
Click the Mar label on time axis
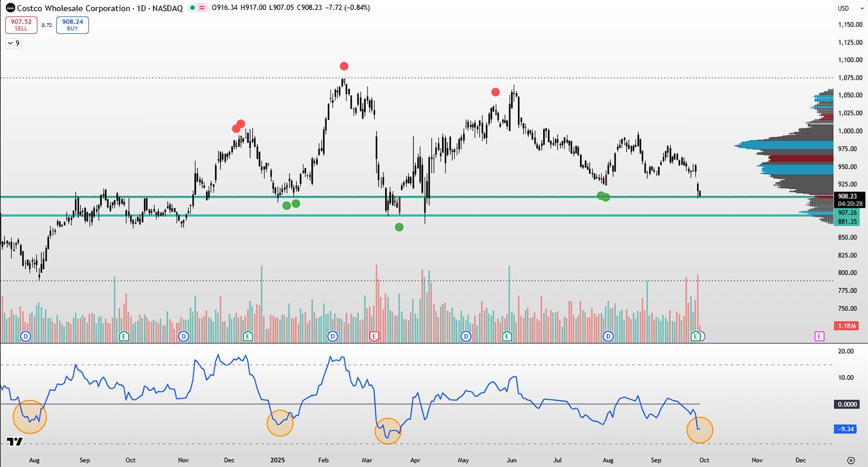367,460
